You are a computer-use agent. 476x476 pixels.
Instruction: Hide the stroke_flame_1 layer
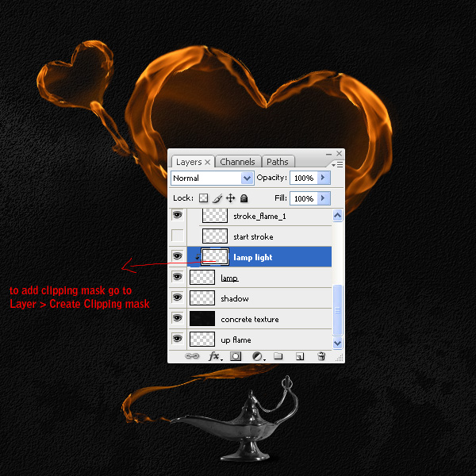(x=178, y=215)
